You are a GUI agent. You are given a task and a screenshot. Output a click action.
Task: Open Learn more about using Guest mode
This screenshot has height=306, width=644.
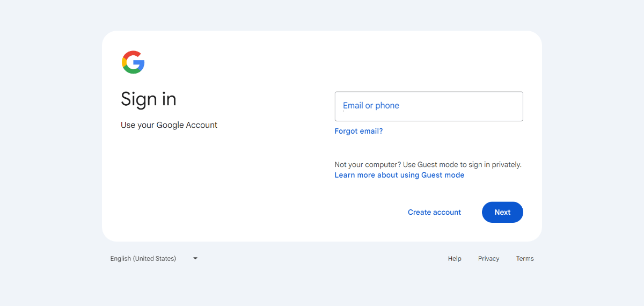pyautogui.click(x=399, y=175)
